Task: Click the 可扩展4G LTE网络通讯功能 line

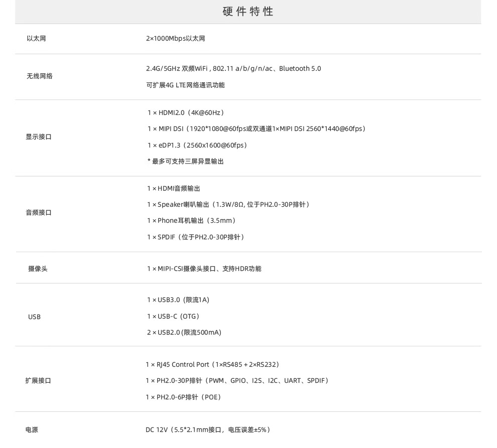Action: click(x=185, y=85)
